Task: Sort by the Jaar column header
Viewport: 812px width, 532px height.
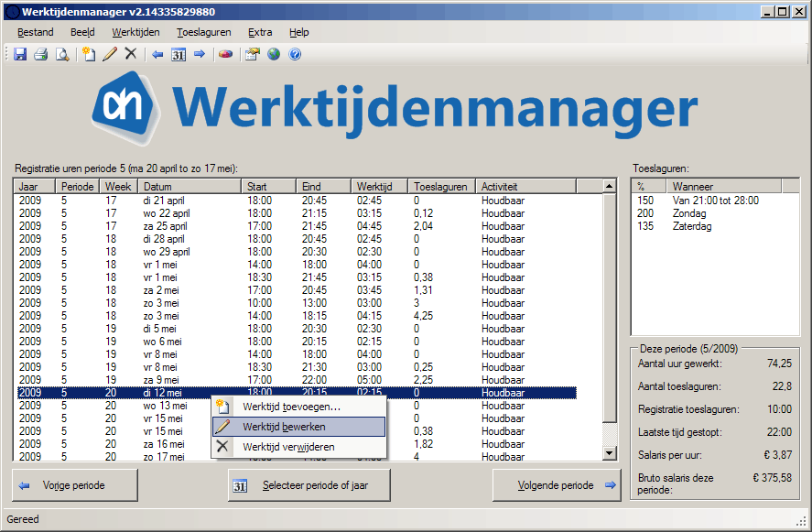Action: tap(35, 187)
